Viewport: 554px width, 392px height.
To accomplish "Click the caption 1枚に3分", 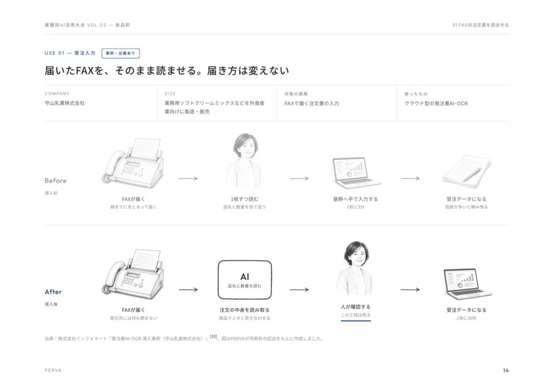I will pyautogui.click(x=356, y=207).
